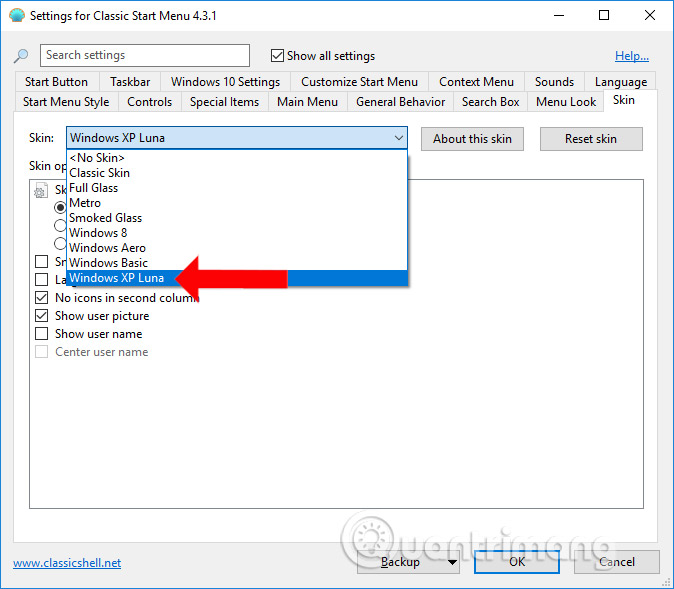Click the Classic Shell title bar icon

[17, 15]
